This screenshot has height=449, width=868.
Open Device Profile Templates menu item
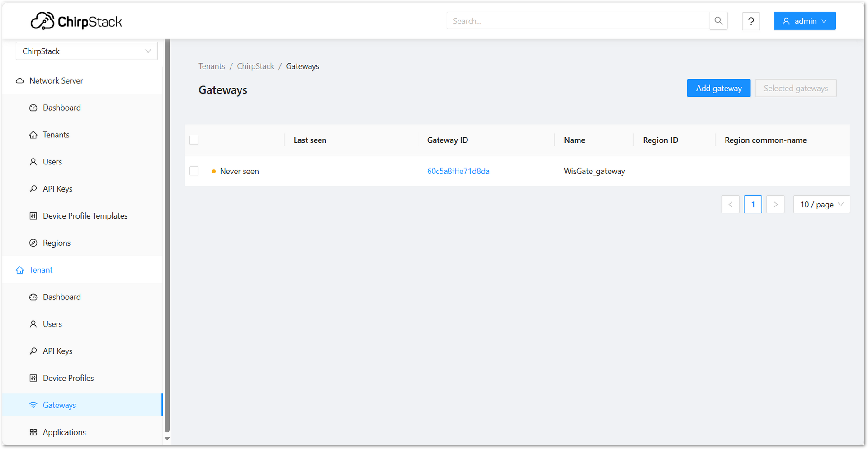point(82,216)
